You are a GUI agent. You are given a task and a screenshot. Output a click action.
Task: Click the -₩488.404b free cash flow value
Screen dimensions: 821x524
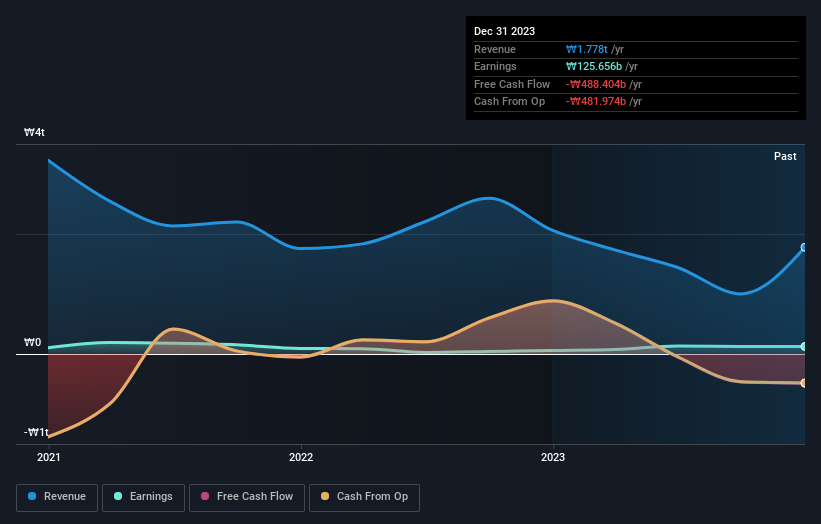pos(596,84)
